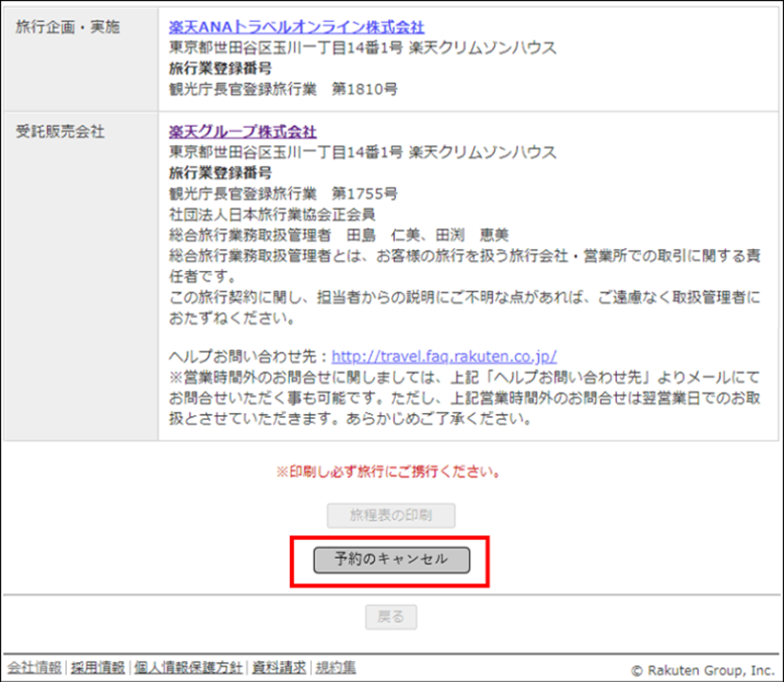This screenshot has height=682, width=784.
Task: Click the 戻る button
Action: (391, 617)
